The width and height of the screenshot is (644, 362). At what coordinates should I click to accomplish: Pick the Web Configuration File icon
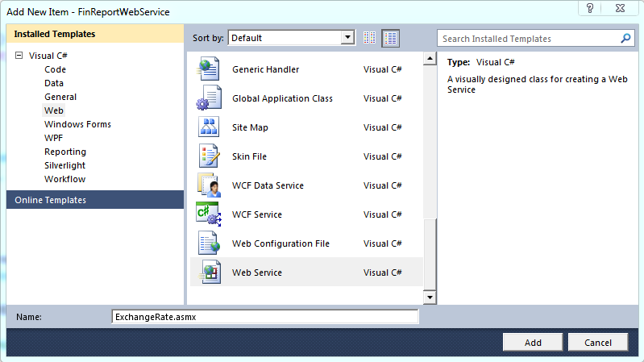click(208, 243)
